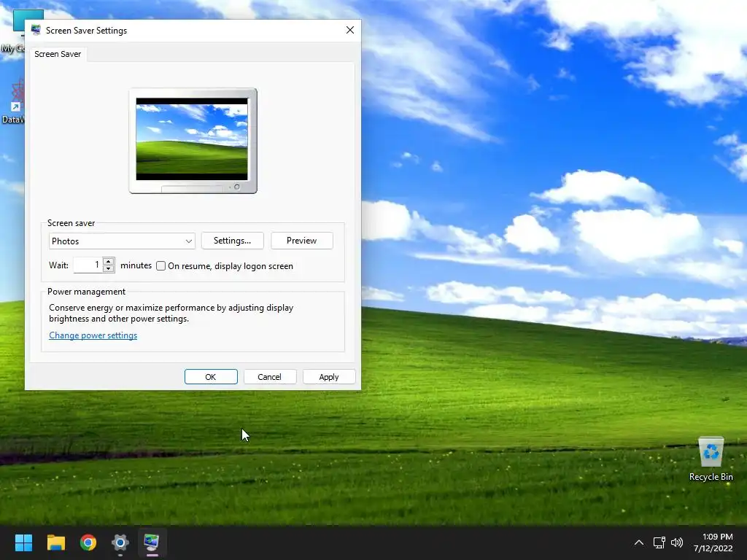This screenshot has width=747, height=560.
Task: Open Change power settings link
Action: pos(93,335)
